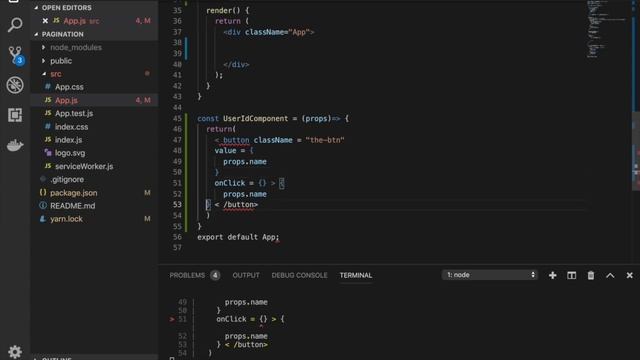The height and width of the screenshot is (360, 640).
Task: Click the terminal error line 51 text
Action: point(250,319)
